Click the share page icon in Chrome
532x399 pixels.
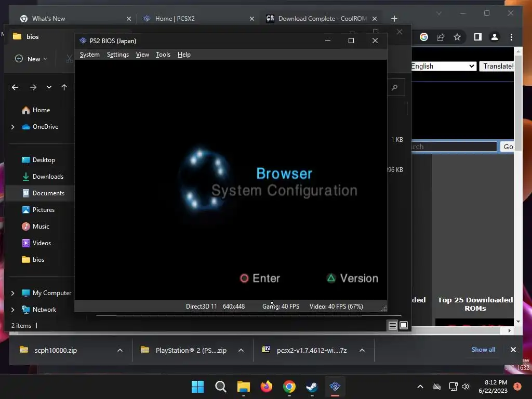click(441, 37)
